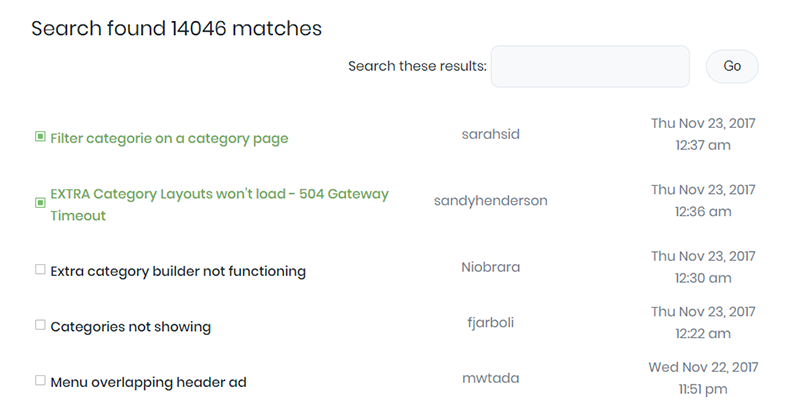Click the Wed Nov 22, 2017 11:51 pm timestamp
The width and height of the screenshot is (800, 413).
pyautogui.click(x=703, y=378)
